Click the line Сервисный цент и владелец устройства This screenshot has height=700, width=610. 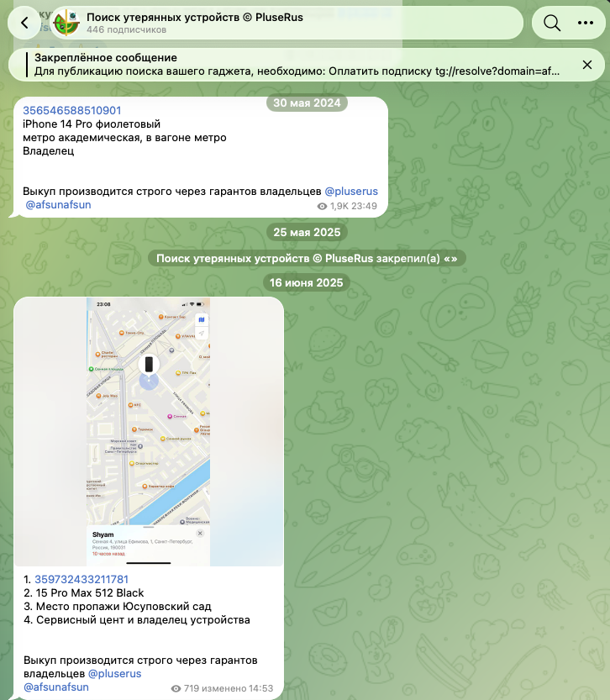click(x=143, y=619)
